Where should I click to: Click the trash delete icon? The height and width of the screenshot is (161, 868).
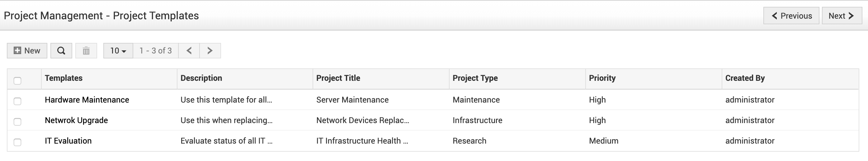[x=86, y=51]
